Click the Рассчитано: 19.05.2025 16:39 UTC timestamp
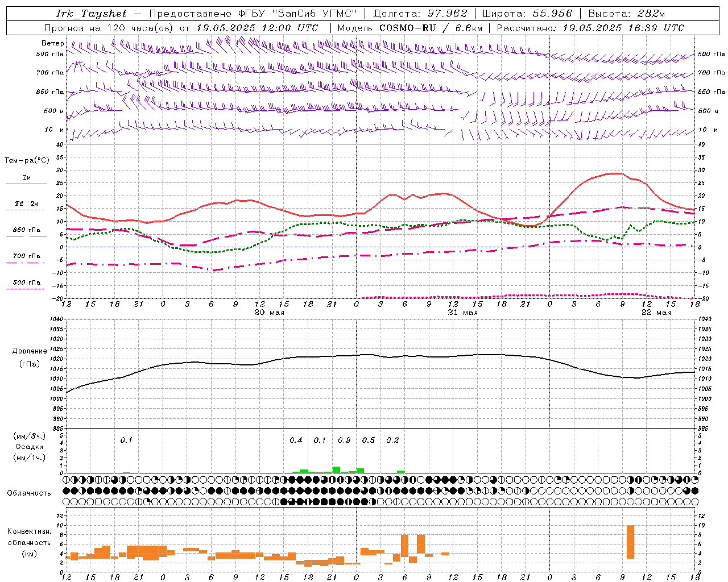Screen dimensions: 728x582 point(590,28)
